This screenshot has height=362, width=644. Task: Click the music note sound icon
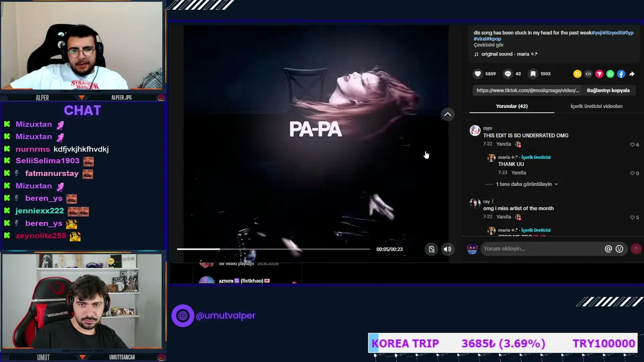tap(476, 54)
